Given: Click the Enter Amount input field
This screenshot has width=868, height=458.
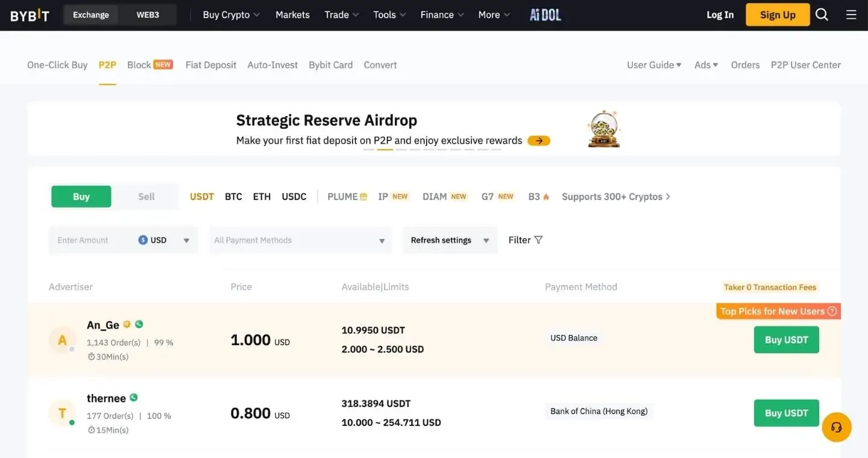Looking at the screenshot, I should coord(93,240).
